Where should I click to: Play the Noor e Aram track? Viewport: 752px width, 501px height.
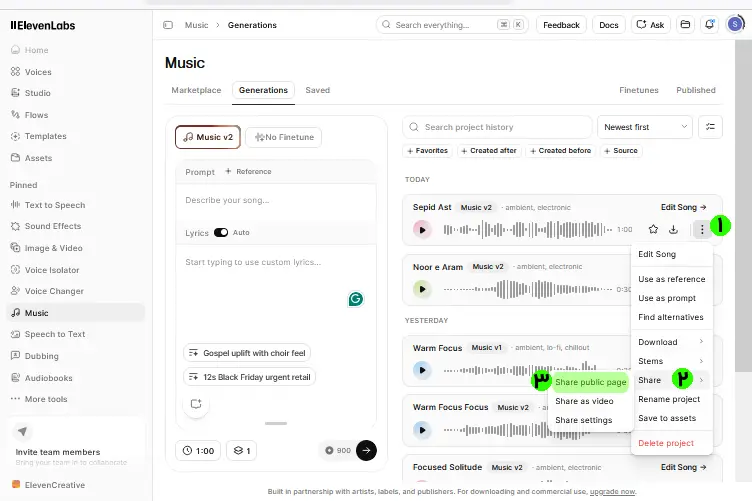point(422,289)
